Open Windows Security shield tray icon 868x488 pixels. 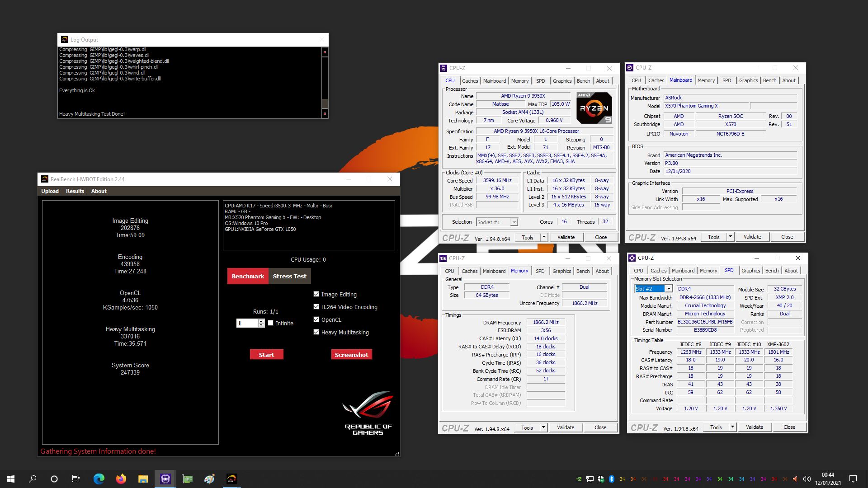(x=601, y=479)
